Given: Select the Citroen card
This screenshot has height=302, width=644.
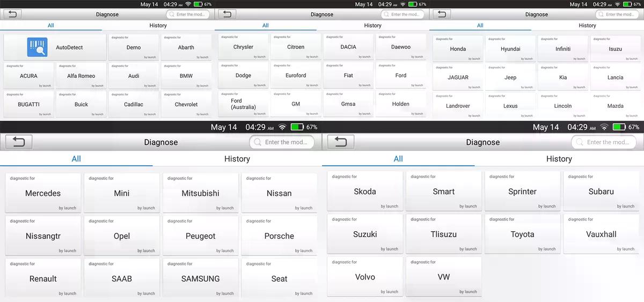Looking at the screenshot, I should point(296,47).
